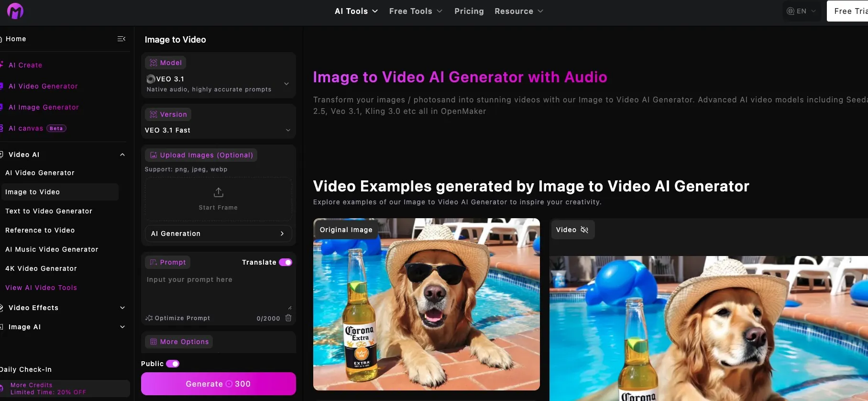
Task: Click the prompt input text area
Action: point(219,291)
